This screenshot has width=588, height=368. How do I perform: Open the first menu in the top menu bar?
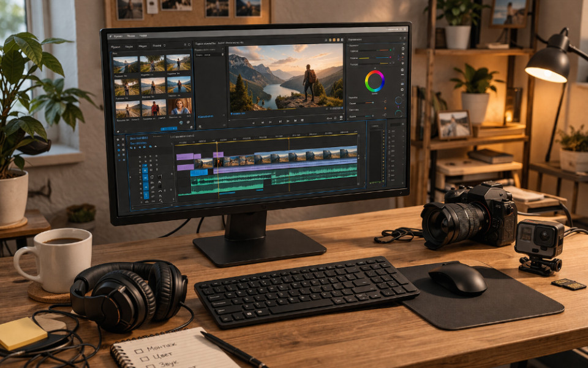(x=118, y=36)
